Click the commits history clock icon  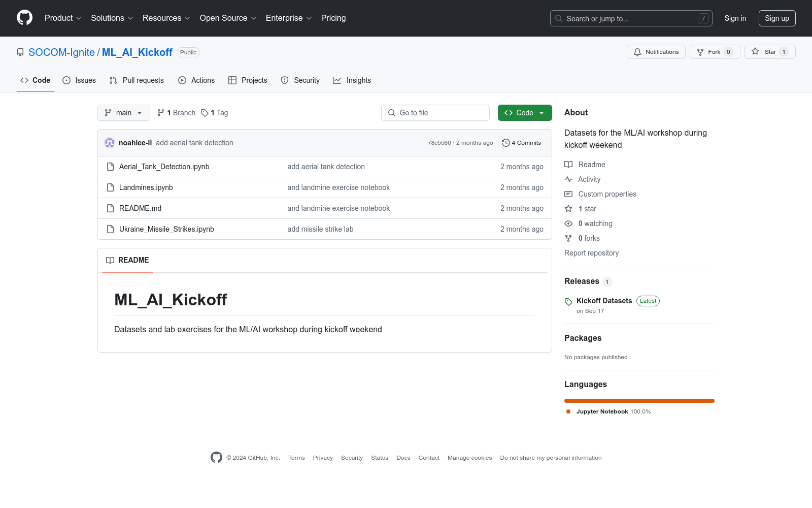(505, 143)
